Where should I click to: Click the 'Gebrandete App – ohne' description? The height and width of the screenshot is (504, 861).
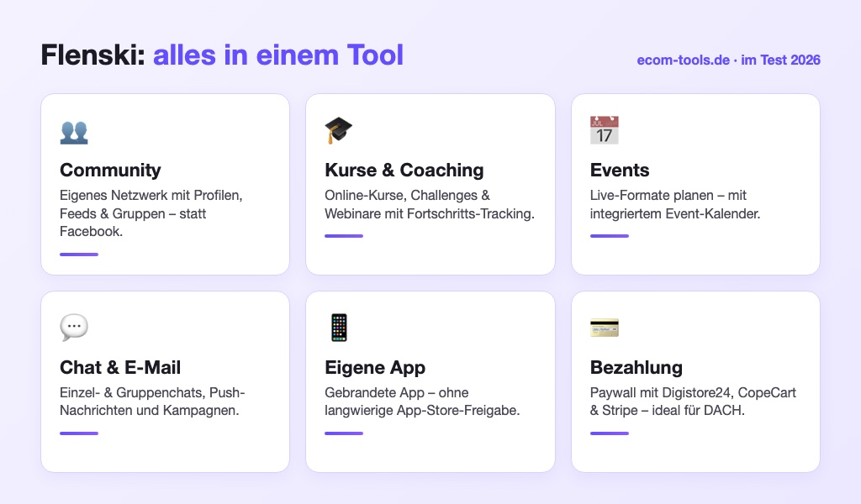pos(422,402)
